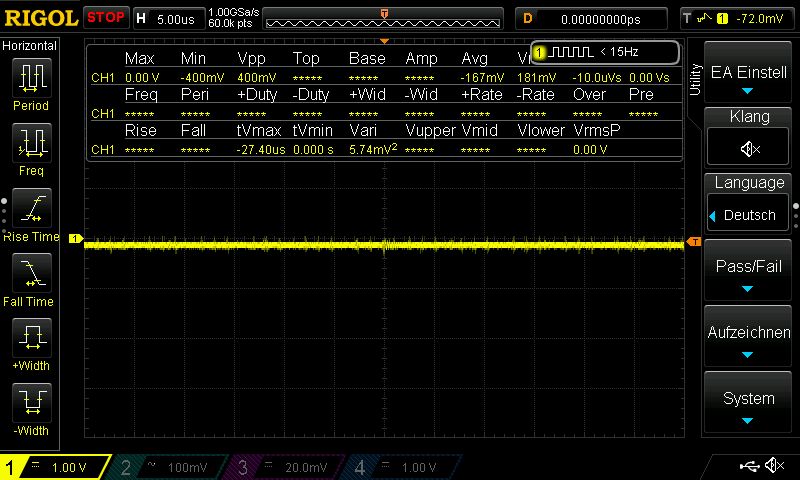Click the Vlower column header
This screenshot has height=480, width=800.
541,131
